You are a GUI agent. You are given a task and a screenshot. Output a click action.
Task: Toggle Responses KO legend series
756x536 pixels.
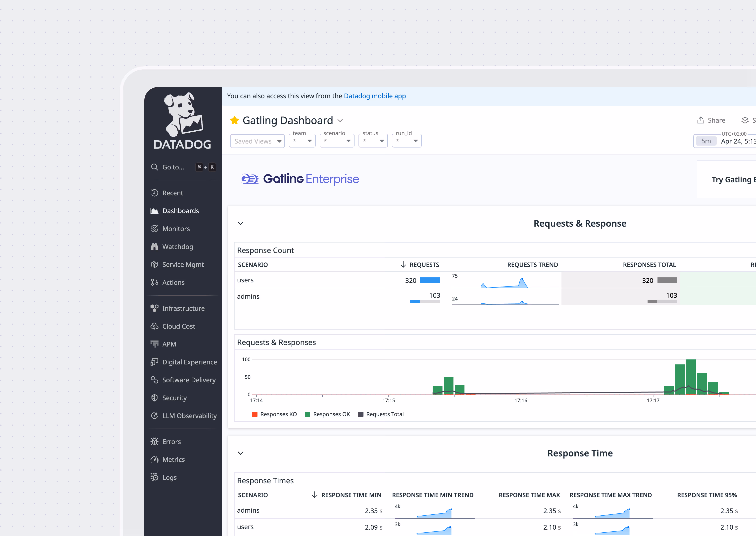click(x=274, y=414)
